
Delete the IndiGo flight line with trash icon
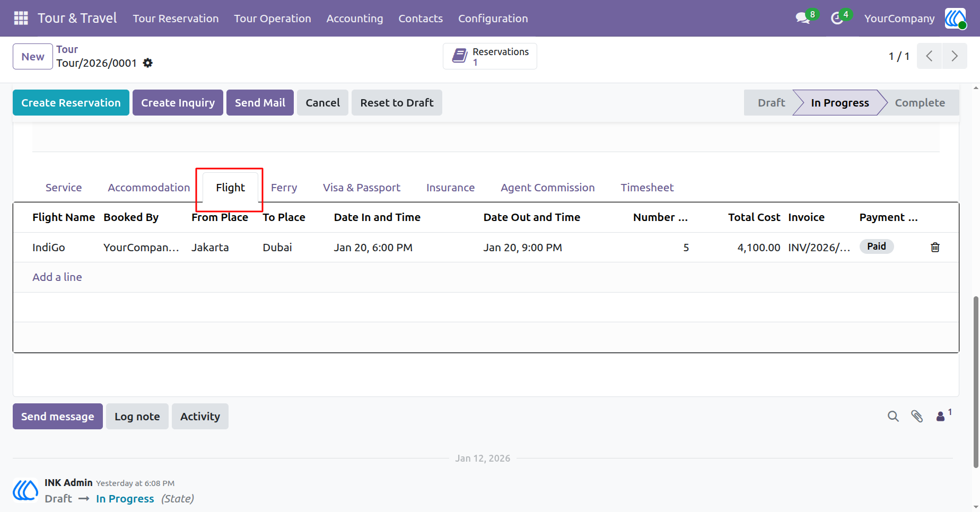coord(935,247)
